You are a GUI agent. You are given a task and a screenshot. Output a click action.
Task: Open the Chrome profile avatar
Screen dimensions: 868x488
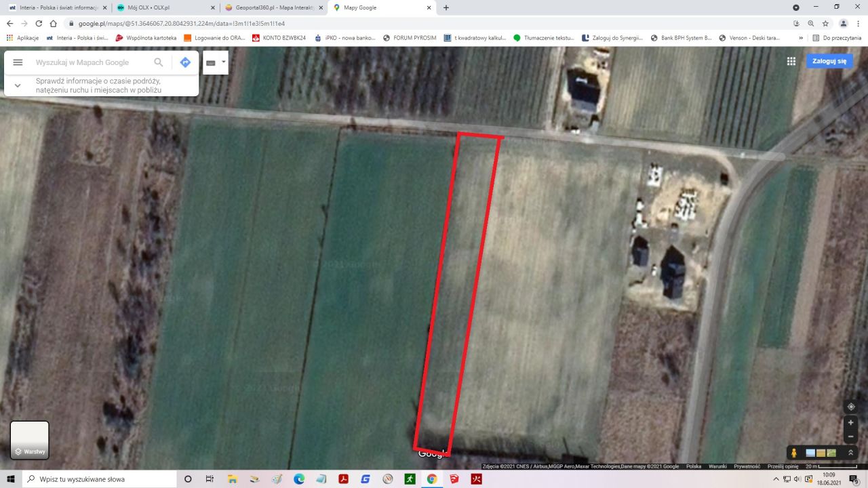(843, 23)
